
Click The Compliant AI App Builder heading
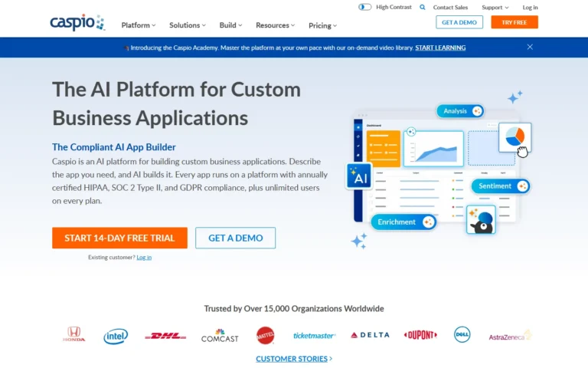click(113, 147)
